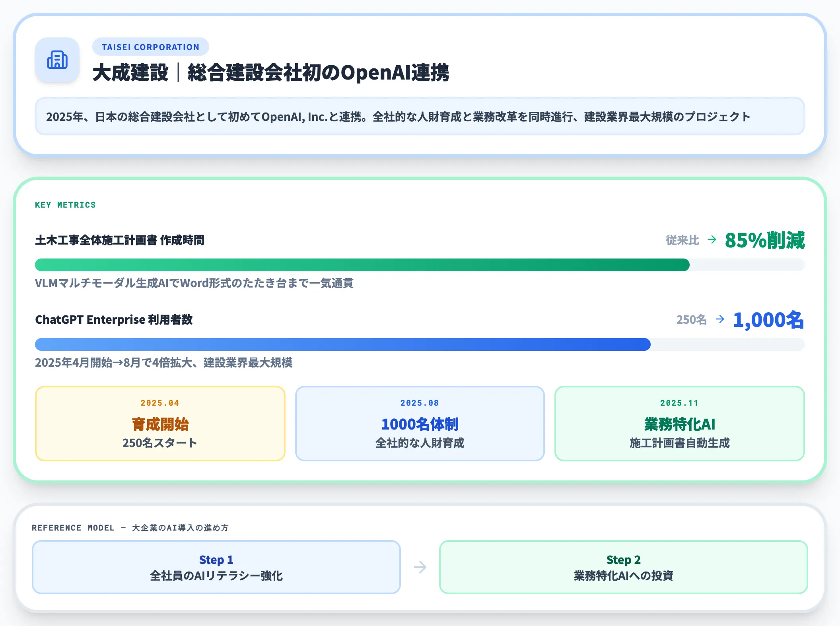Open the 2025.08 1000名体制 card

point(420,424)
